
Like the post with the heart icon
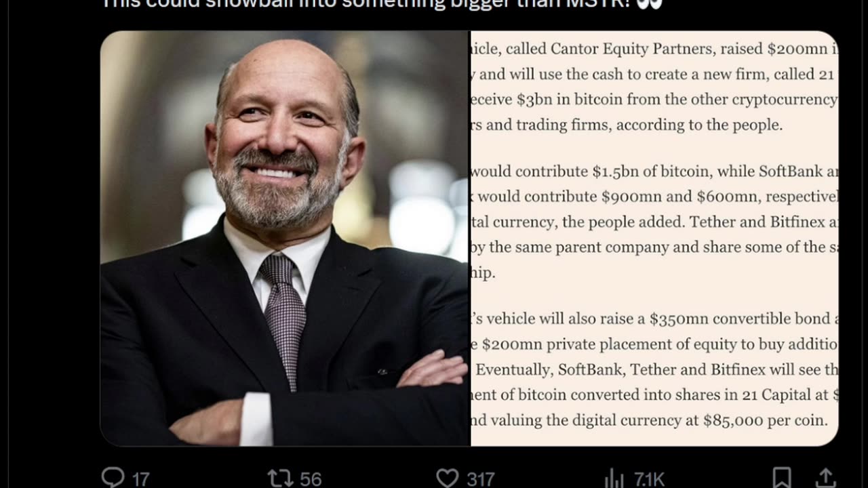pos(447,479)
